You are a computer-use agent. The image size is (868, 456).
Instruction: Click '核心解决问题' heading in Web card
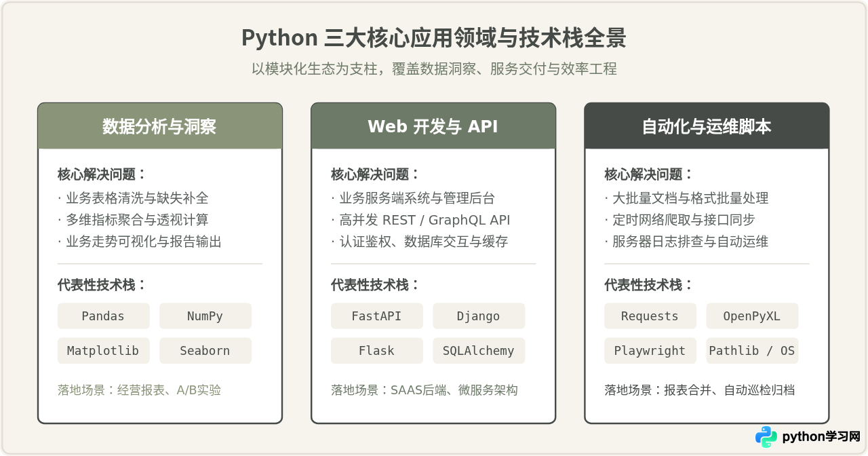tap(375, 174)
